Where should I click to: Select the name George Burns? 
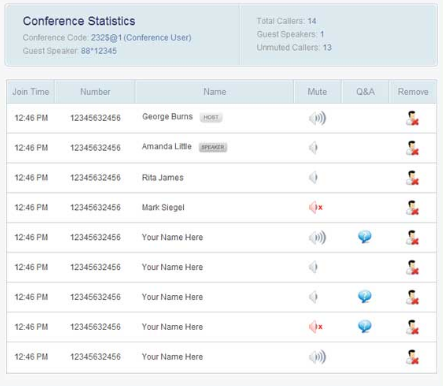167,117
